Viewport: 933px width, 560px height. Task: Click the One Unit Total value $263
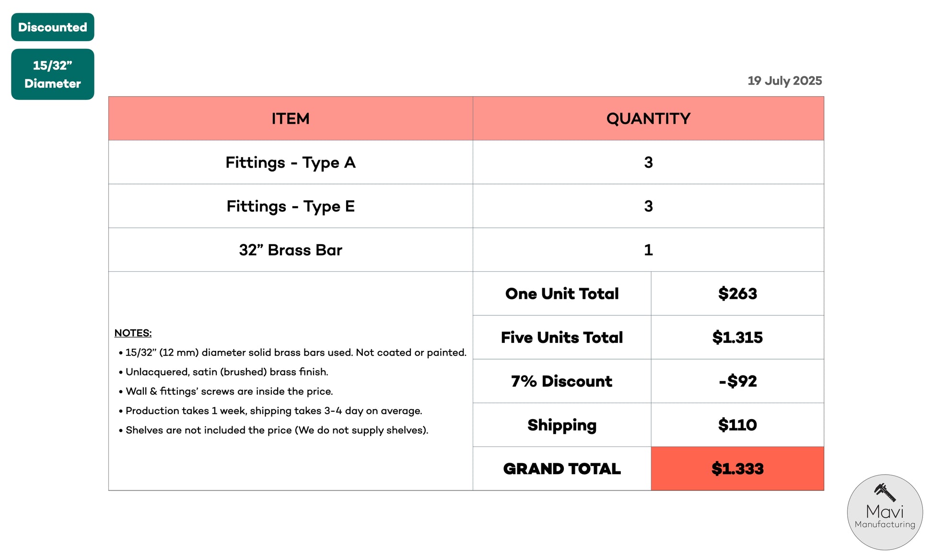[737, 293]
